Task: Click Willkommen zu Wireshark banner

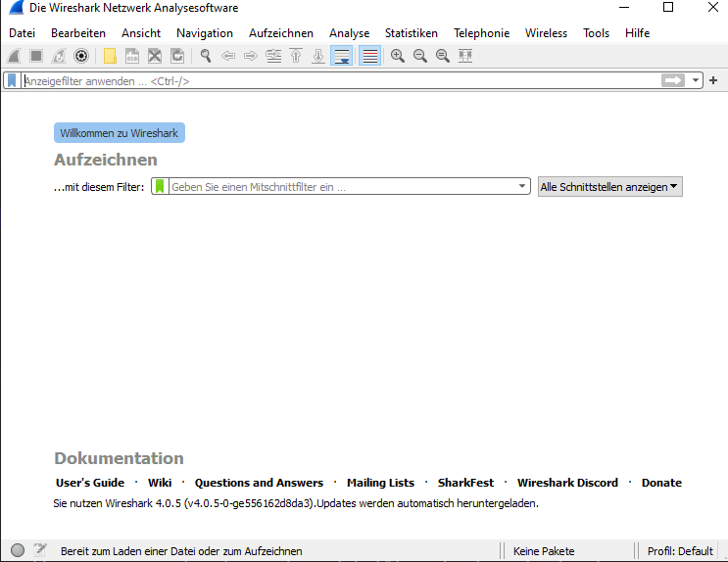Action: (120, 133)
